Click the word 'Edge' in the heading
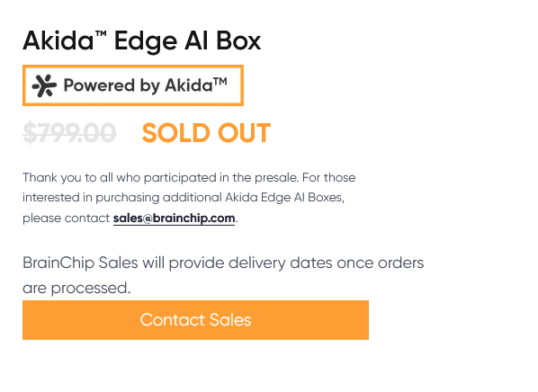 click(146, 42)
